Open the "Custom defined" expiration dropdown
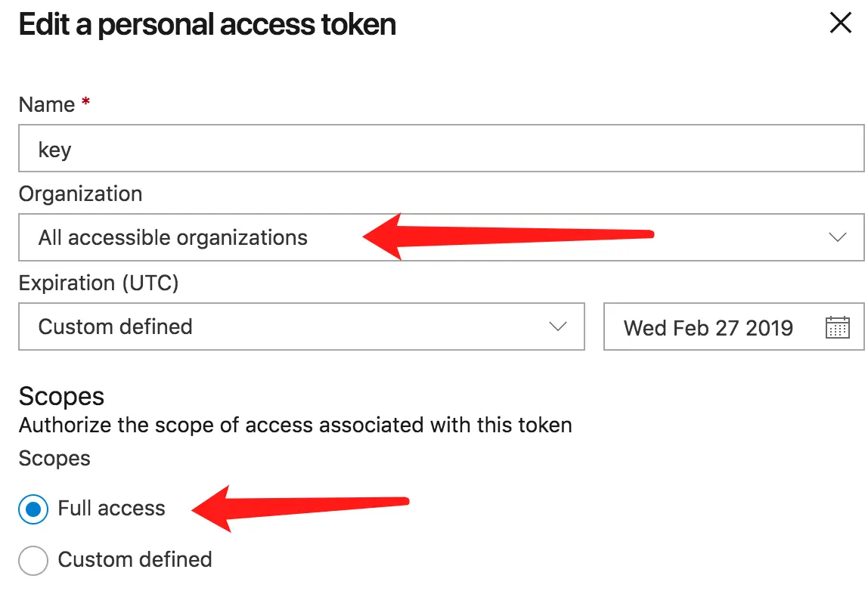 point(116,326)
